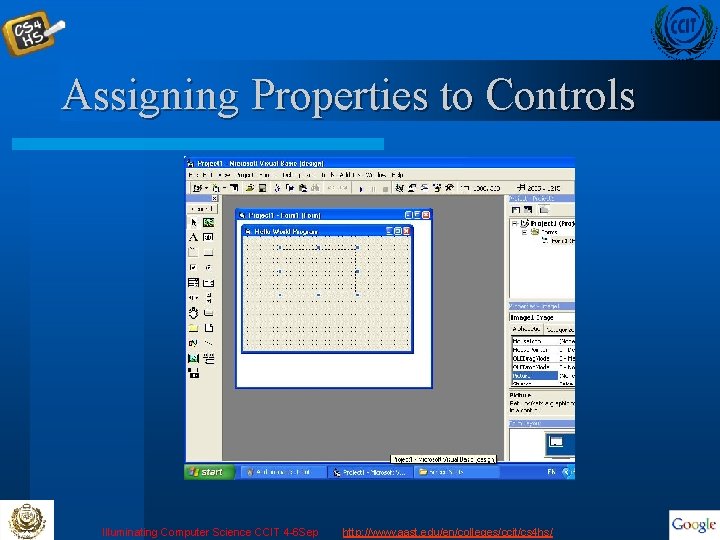The height and width of the screenshot is (540, 720).
Task: Click the Break pause toolbar button
Action: click(373, 188)
